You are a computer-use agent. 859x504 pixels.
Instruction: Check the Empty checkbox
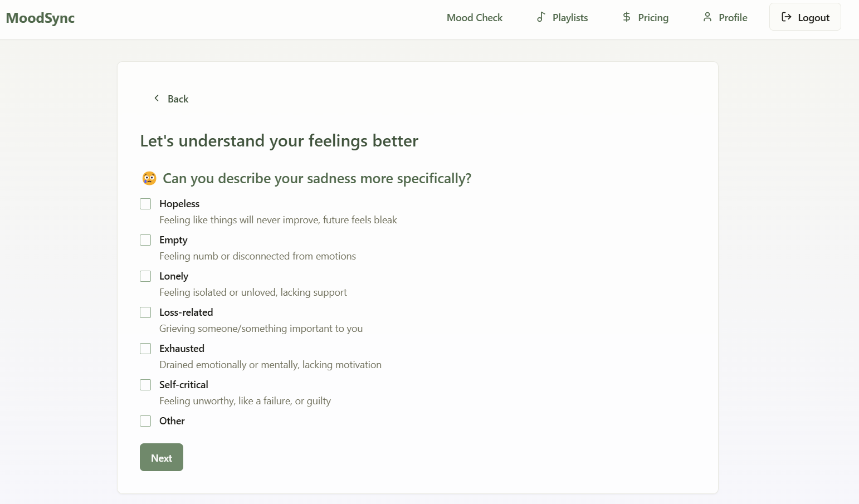145,240
